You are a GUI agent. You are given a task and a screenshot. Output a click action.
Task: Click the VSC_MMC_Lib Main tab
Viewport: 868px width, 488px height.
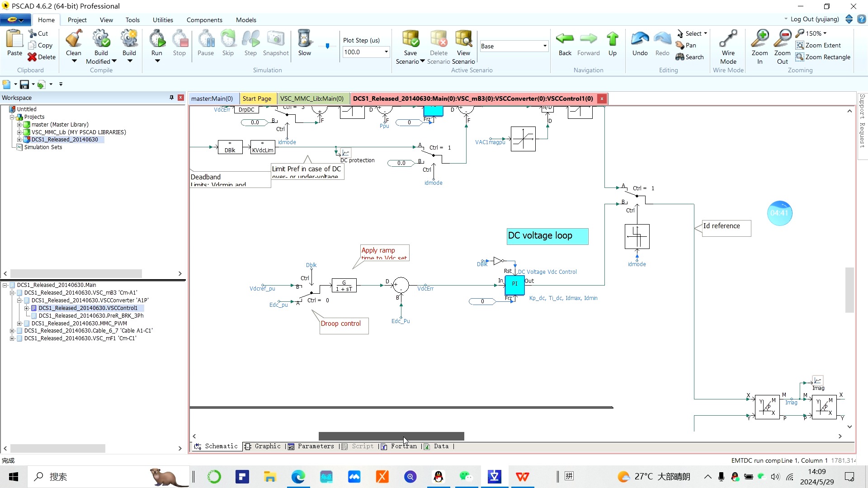point(312,99)
